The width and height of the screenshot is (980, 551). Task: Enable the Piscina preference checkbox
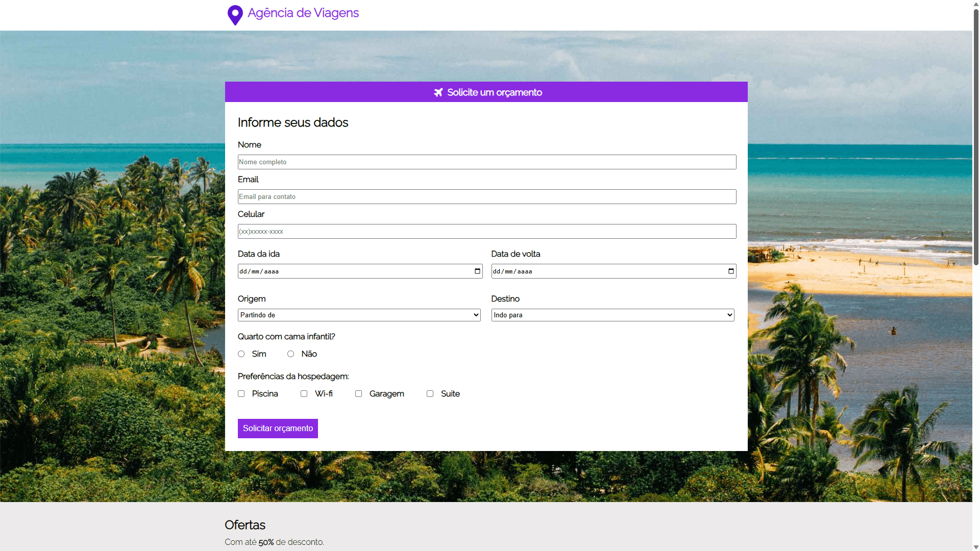point(241,394)
